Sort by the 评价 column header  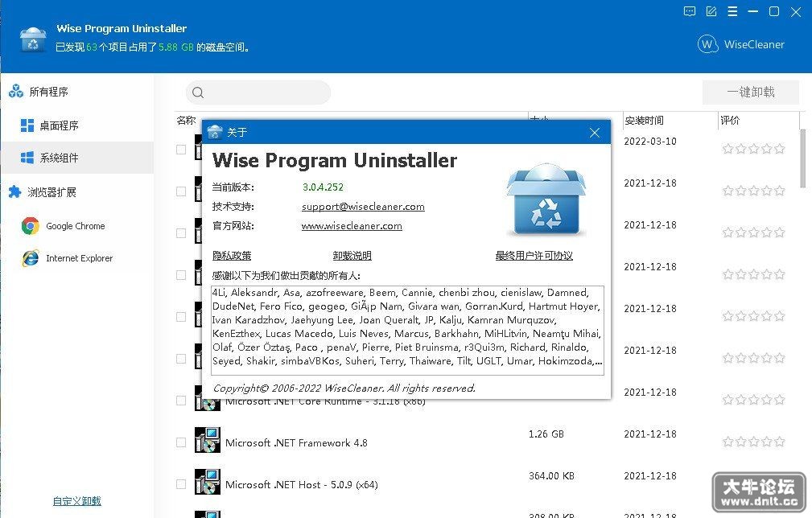[730, 120]
